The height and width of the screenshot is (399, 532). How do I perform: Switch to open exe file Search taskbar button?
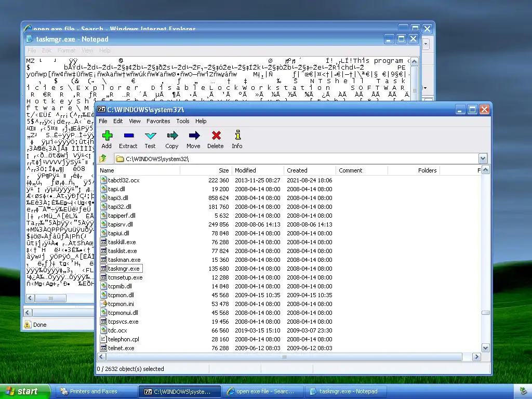coord(262,391)
